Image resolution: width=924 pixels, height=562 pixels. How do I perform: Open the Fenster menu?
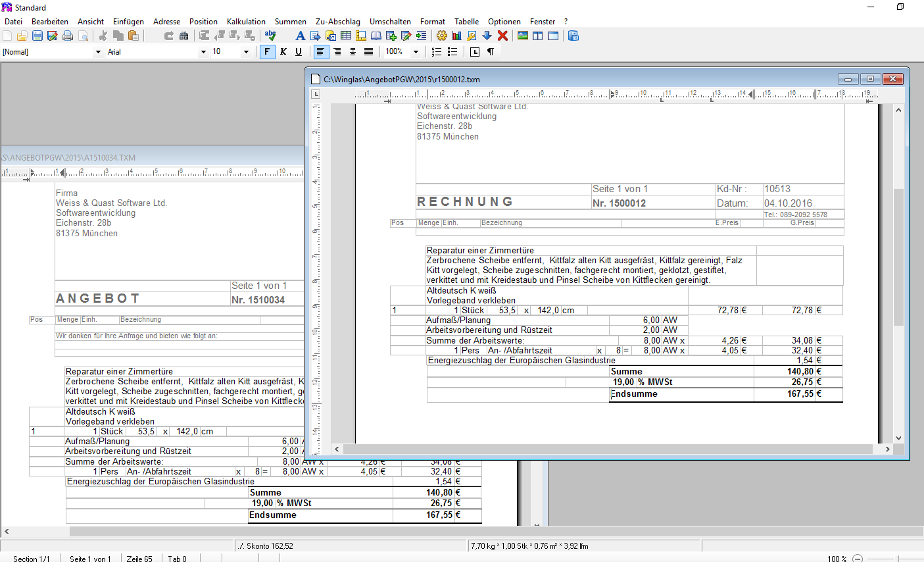pos(543,22)
